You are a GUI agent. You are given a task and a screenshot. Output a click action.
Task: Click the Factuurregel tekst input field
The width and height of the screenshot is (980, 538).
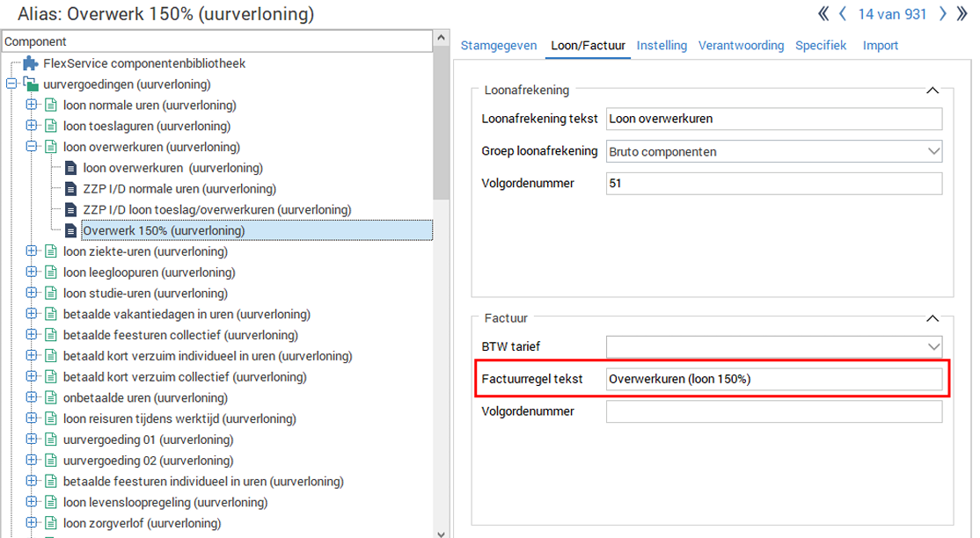tap(774, 379)
